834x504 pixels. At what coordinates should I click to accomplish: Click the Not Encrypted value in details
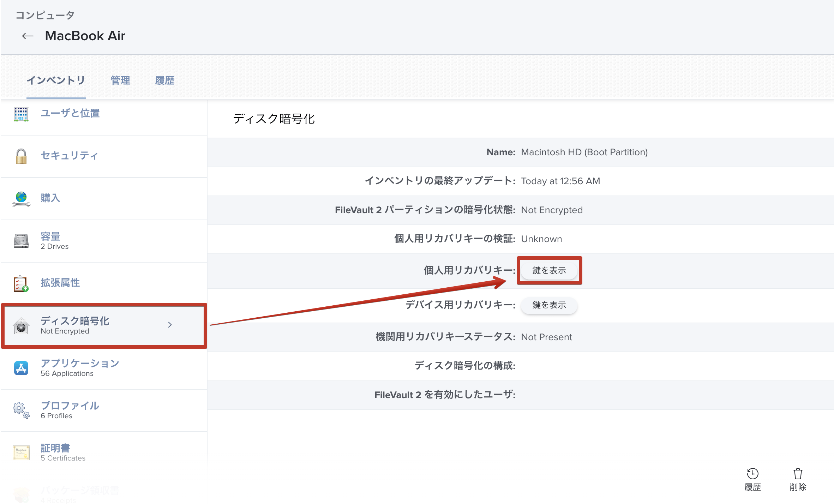point(552,210)
